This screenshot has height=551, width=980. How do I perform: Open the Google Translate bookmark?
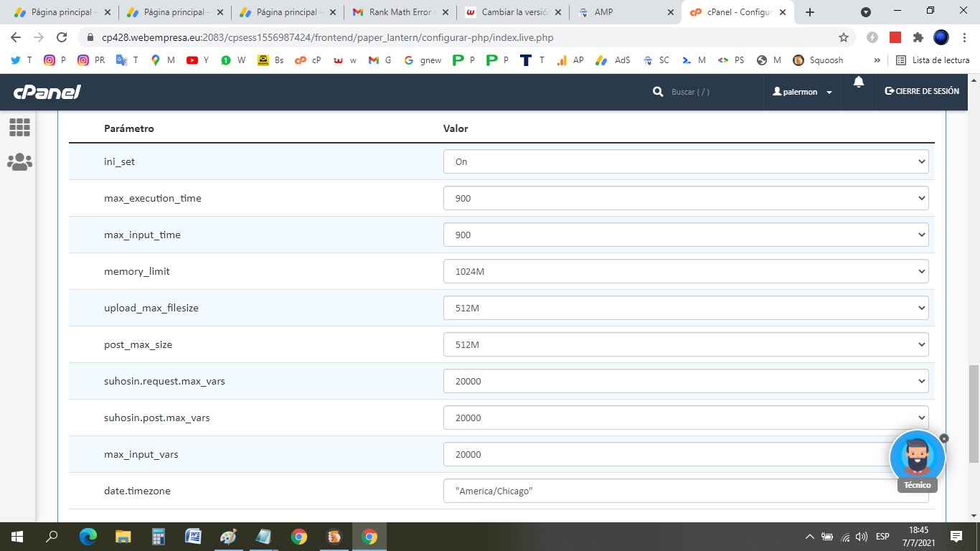(127, 60)
